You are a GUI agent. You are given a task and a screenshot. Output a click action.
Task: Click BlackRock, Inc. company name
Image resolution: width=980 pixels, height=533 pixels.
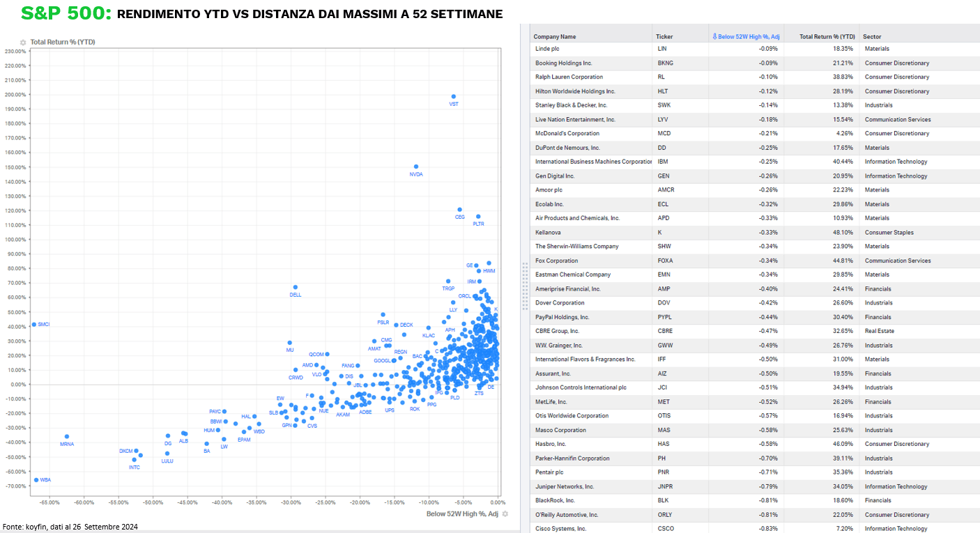pyautogui.click(x=556, y=500)
